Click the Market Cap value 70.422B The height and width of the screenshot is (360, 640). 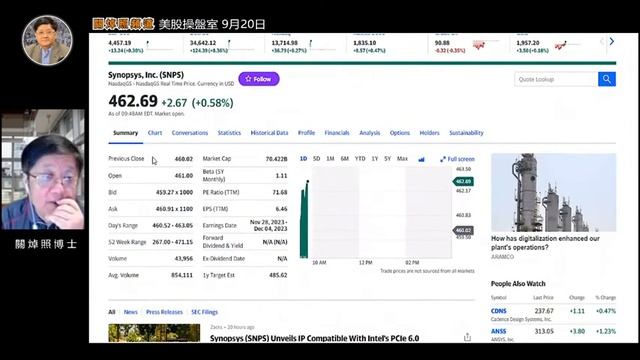276,159
